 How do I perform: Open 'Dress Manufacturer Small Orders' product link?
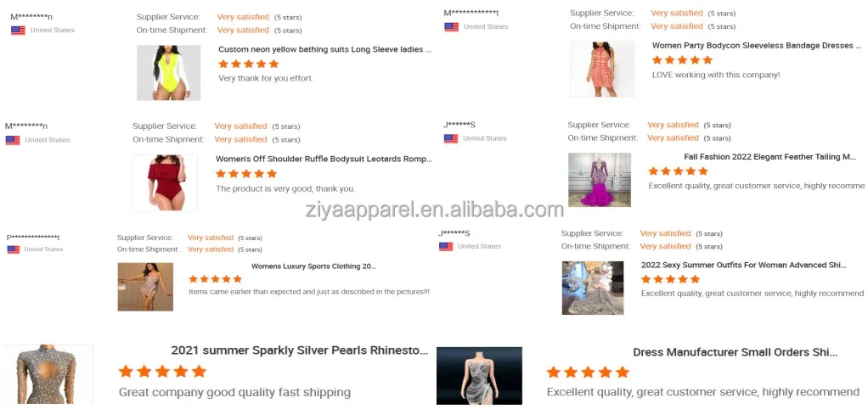tap(736, 352)
